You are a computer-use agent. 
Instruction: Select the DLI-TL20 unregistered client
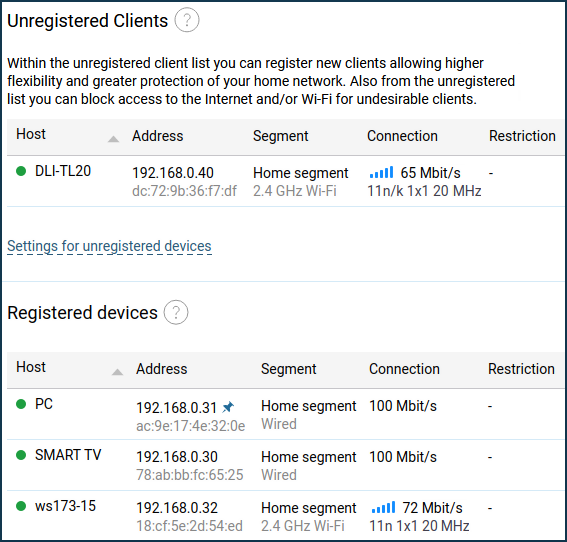(x=286, y=181)
